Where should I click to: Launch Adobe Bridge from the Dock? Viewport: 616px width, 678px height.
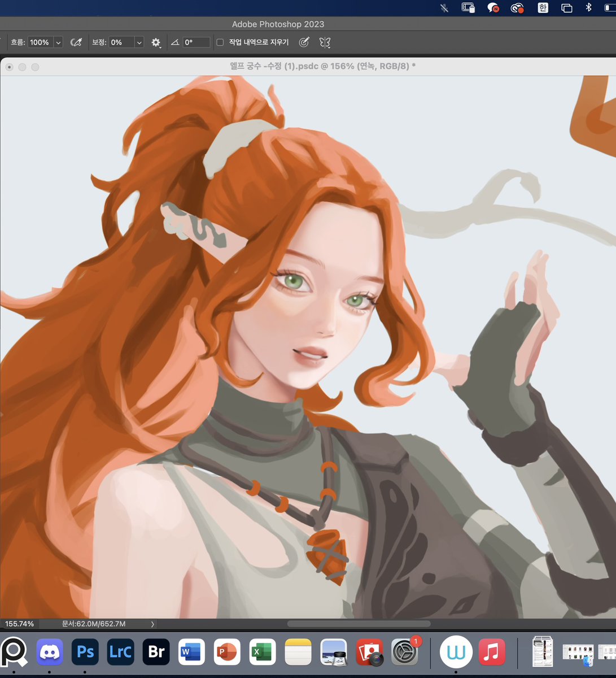click(156, 651)
